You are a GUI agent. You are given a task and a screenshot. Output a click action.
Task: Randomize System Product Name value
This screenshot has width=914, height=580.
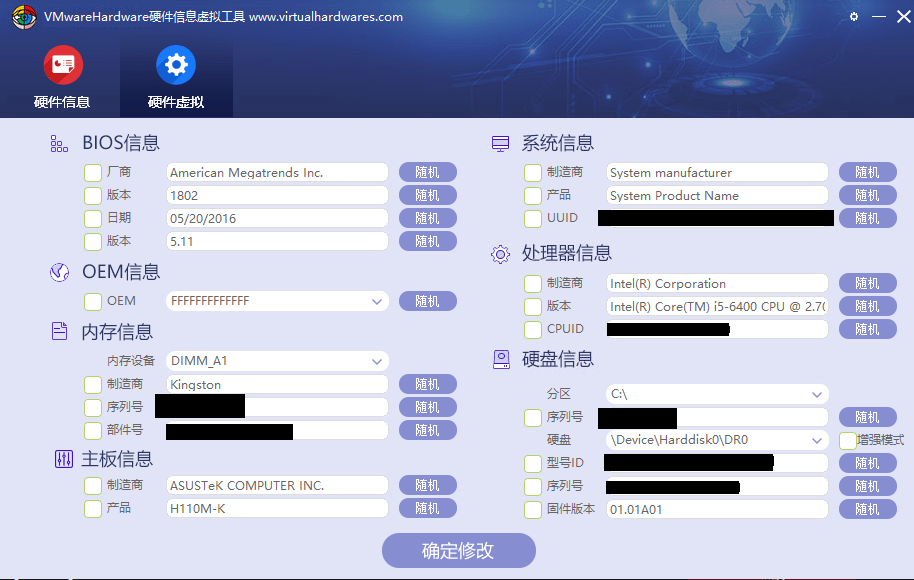(x=867, y=195)
